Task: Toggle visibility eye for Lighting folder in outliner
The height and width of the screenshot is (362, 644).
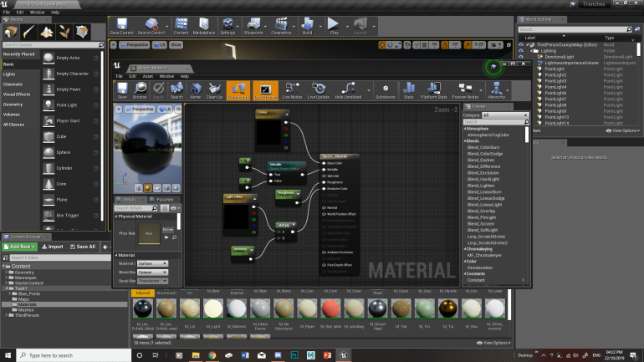Action: coord(521,51)
